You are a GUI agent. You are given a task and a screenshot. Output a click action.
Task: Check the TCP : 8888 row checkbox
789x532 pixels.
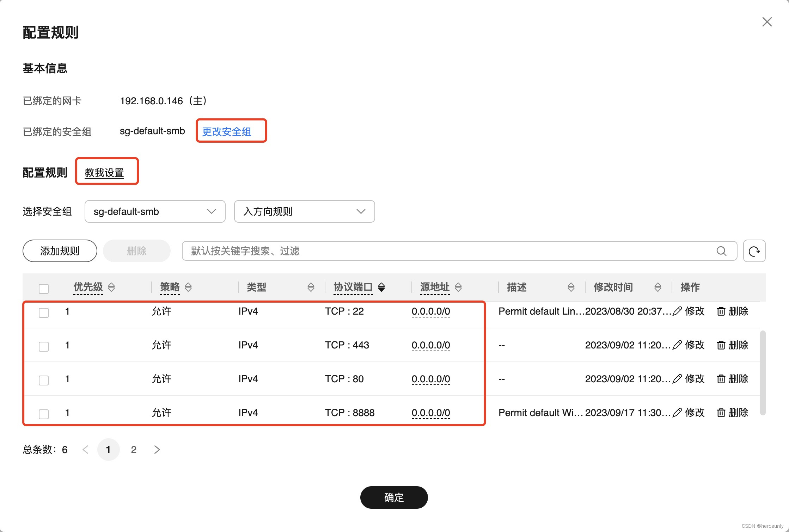(44, 414)
